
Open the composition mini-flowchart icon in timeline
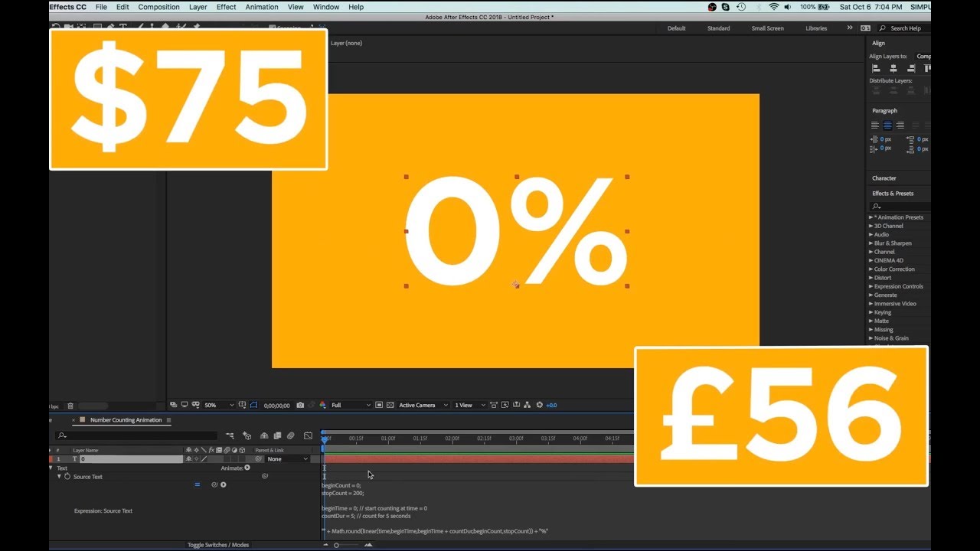point(230,436)
